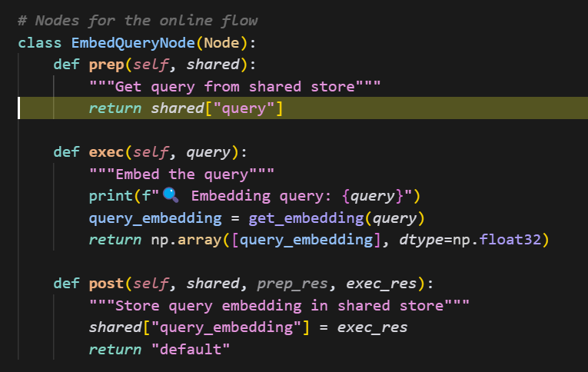588x372 pixels.
Task: Click the exec_res parameter in post signature
Action: (381, 284)
